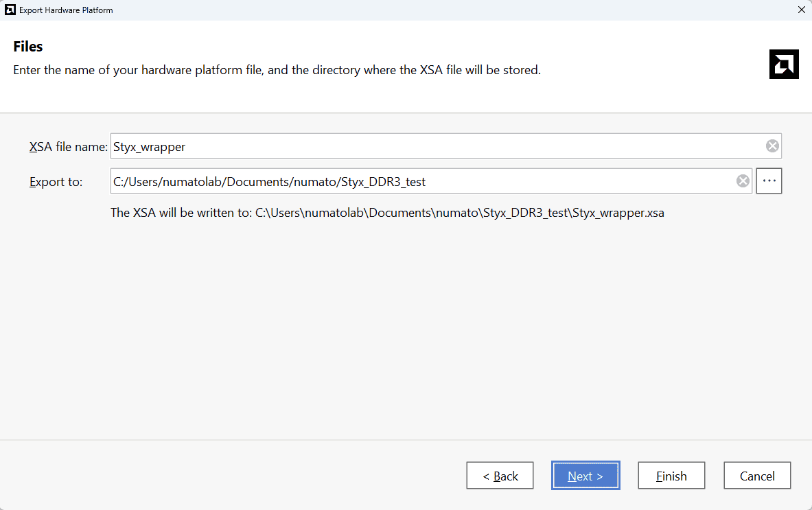Click the app icon in the title bar
Screen dimensions: 812x510
(10, 10)
